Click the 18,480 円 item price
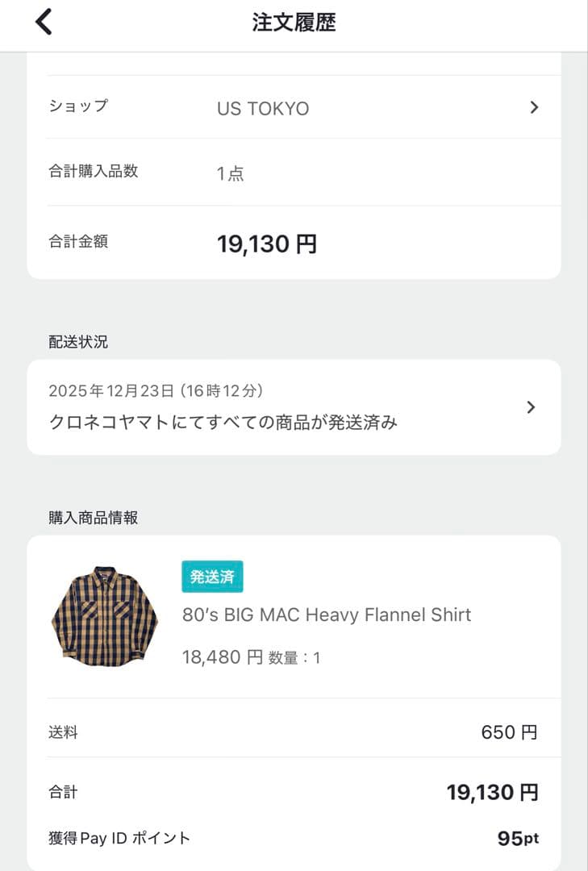 point(223,657)
